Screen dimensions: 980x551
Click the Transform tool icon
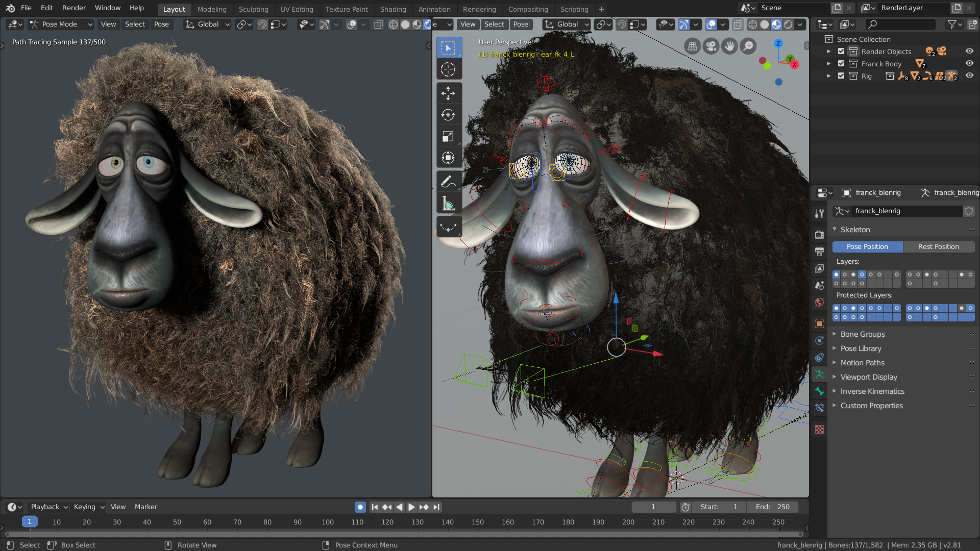click(448, 158)
